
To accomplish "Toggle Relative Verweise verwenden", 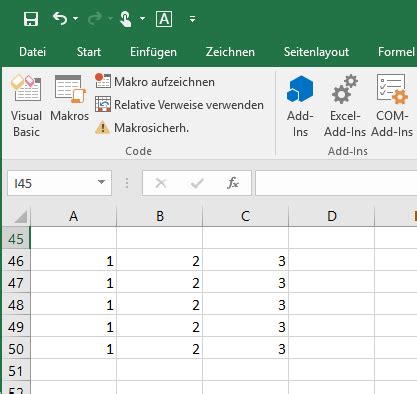I will tap(179, 105).
